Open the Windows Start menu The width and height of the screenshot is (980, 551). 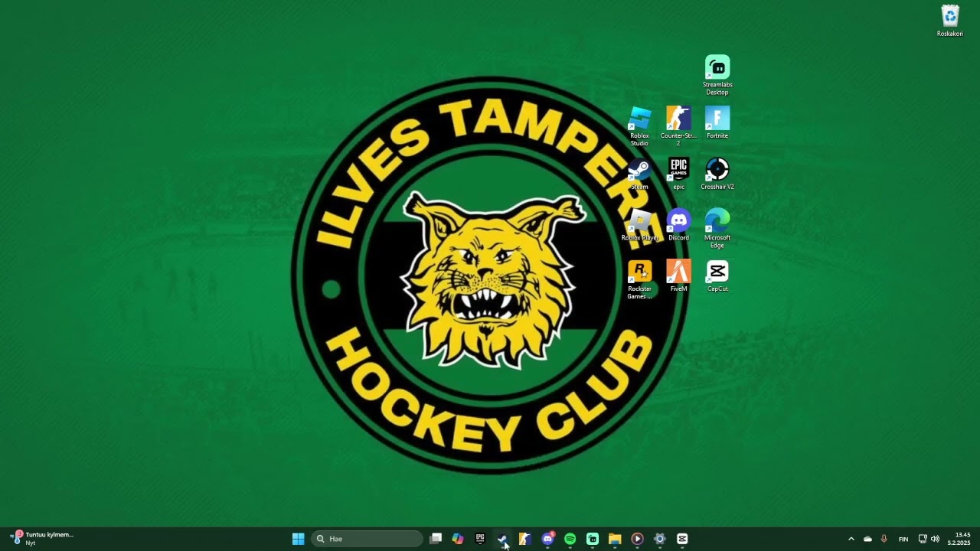pos(298,539)
